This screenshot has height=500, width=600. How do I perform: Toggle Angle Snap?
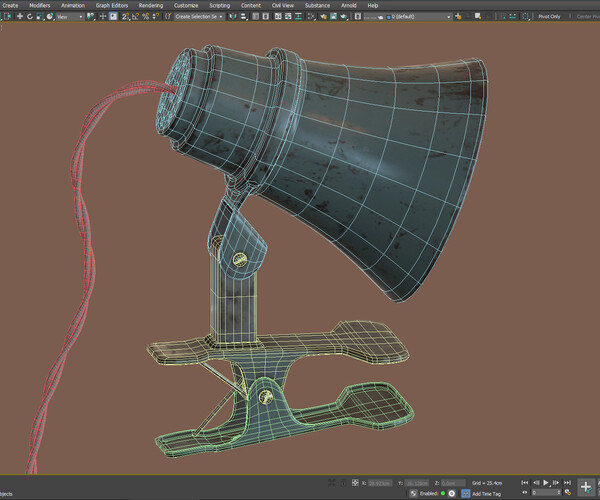point(135,16)
